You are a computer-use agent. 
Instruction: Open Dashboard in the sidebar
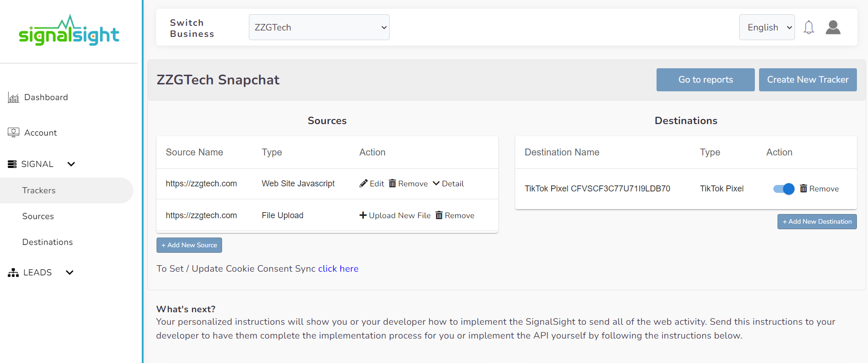pos(46,97)
